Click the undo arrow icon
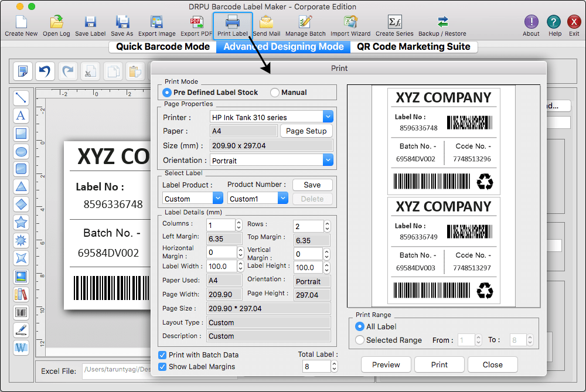This screenshot has width=586, height=392. click(45, 71)
